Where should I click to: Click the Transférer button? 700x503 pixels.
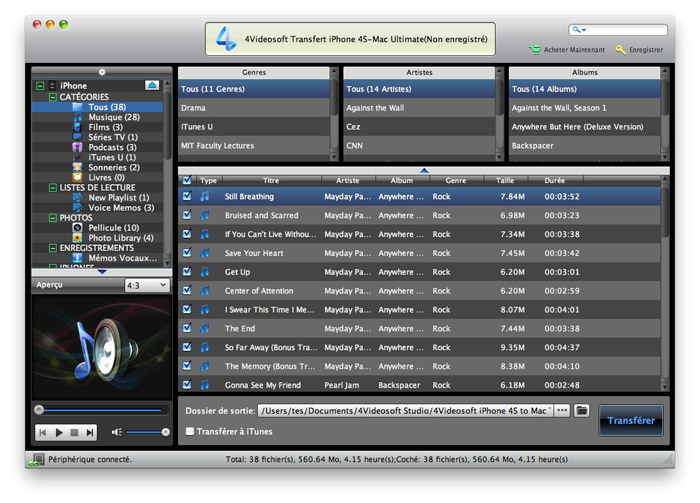click(630, 420)
